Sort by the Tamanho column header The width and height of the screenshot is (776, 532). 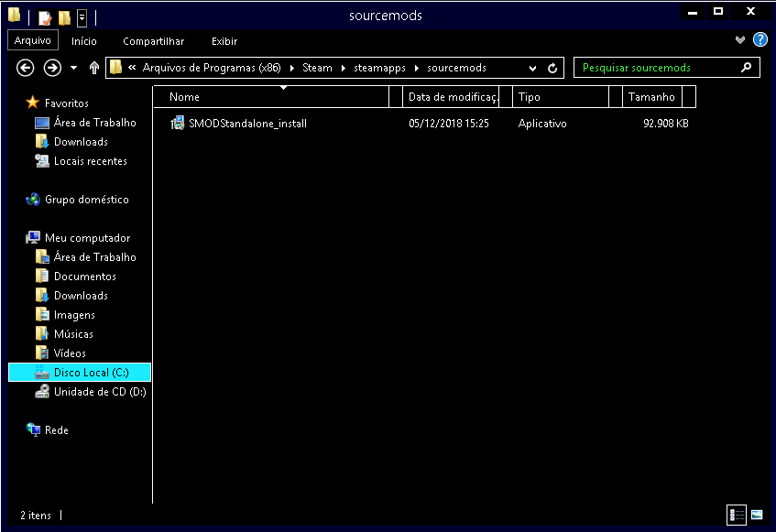[x=651, y=97]
